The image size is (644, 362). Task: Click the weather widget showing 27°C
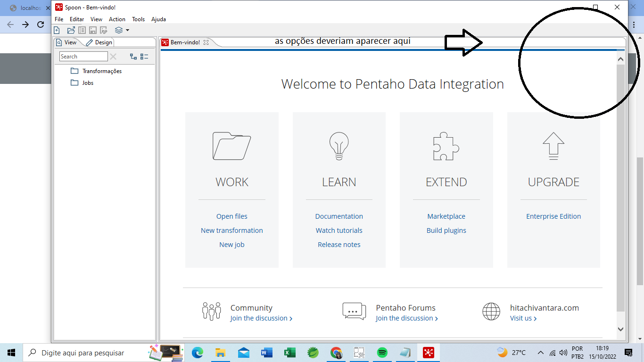(x=512, y=353)
